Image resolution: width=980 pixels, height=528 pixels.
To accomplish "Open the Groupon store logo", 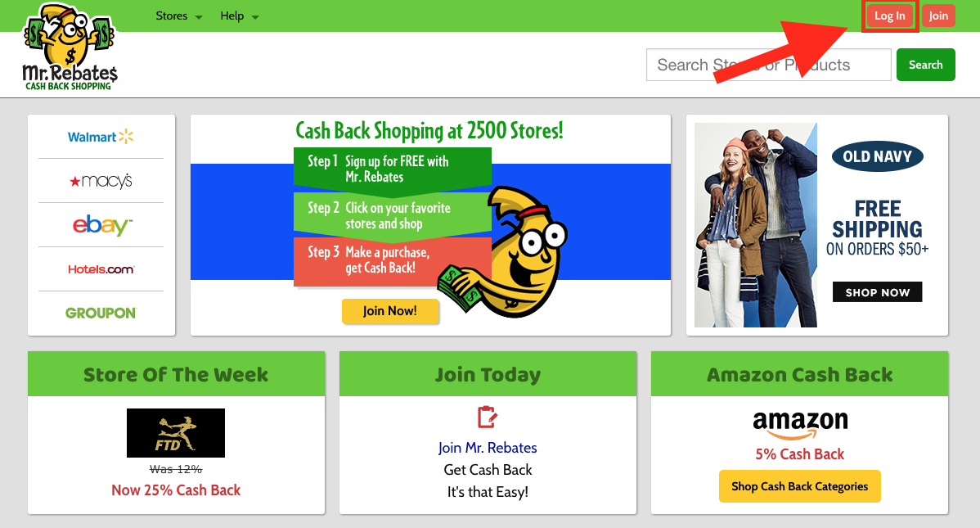I will [101, 313].
